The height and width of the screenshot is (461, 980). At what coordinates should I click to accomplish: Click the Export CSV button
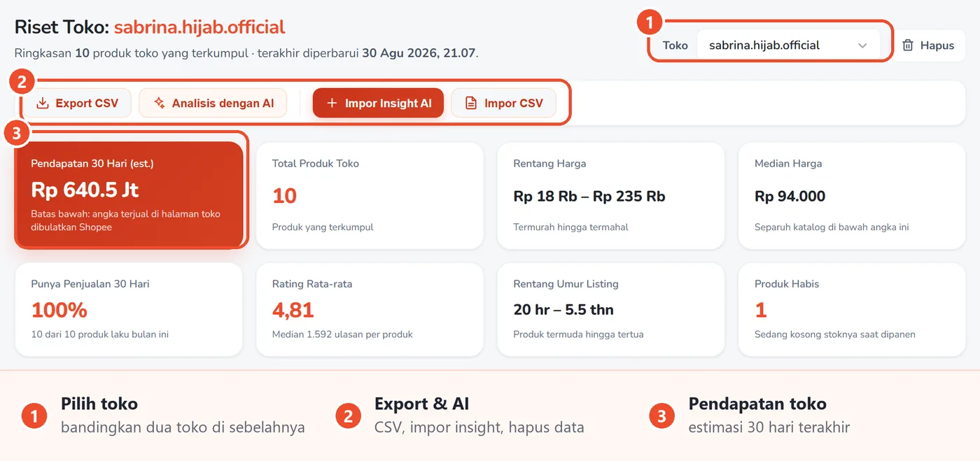(77, 103)
